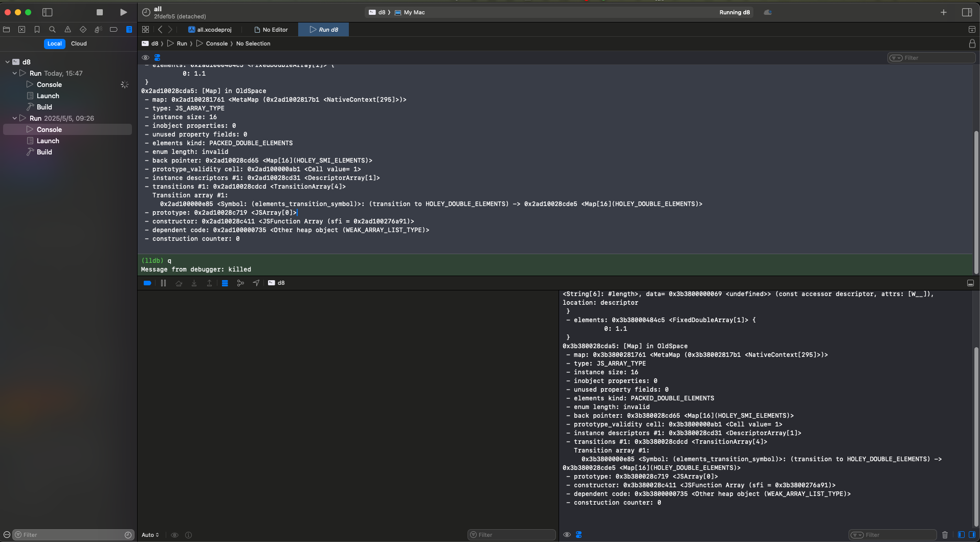Click the d8 breadcrumb in jump bar

(x=150, y=43)
